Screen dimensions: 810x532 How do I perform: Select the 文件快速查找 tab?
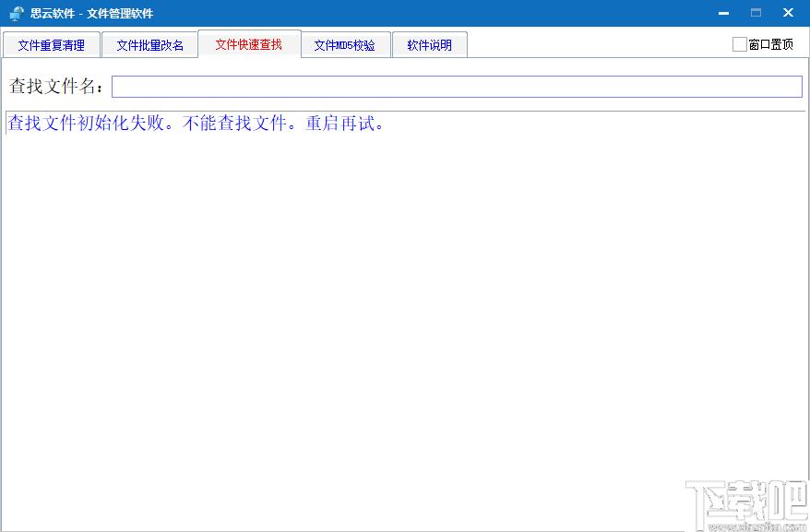coord(249,44)
